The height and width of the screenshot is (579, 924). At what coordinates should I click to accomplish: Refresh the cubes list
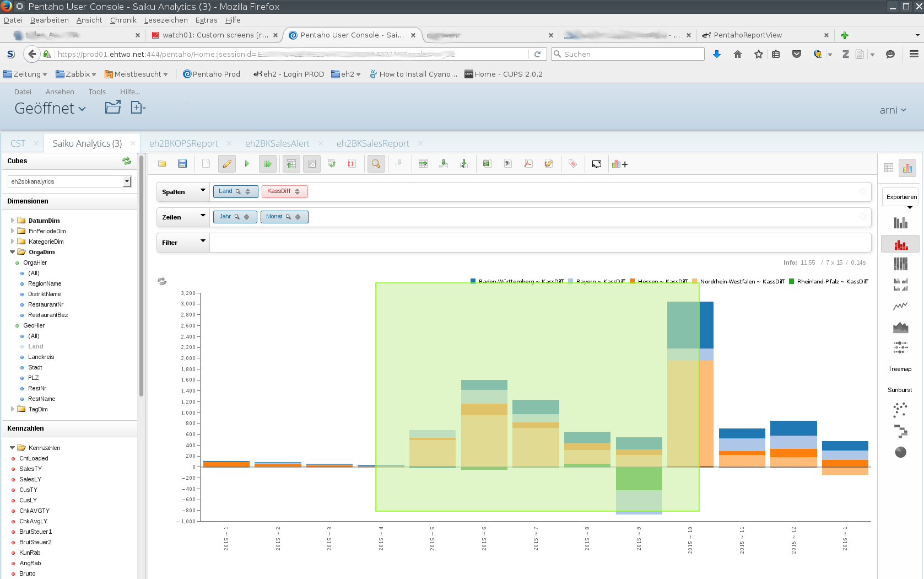point(127,161)
